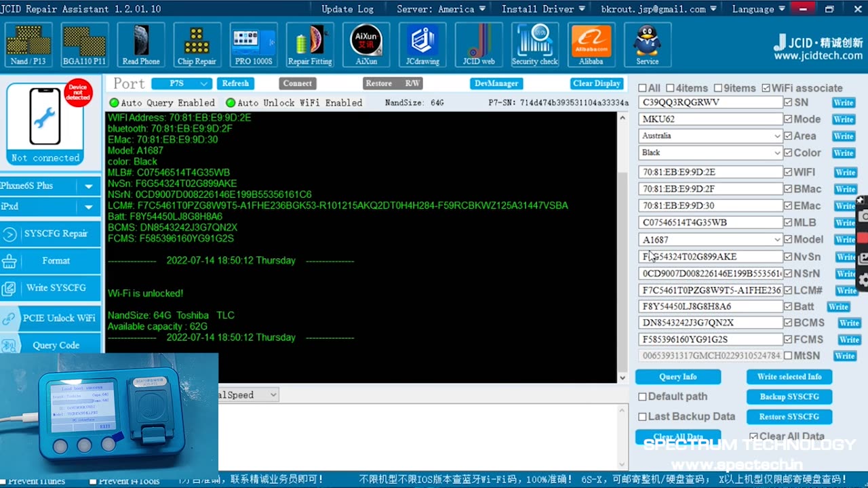This screenshot has height=488, width=868.
Task: Click Backup SYSCFG button
Action: pos(789,396)
